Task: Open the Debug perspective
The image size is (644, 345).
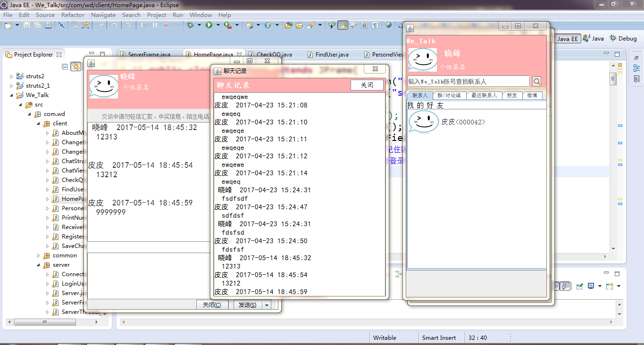Action: (623, 39)
